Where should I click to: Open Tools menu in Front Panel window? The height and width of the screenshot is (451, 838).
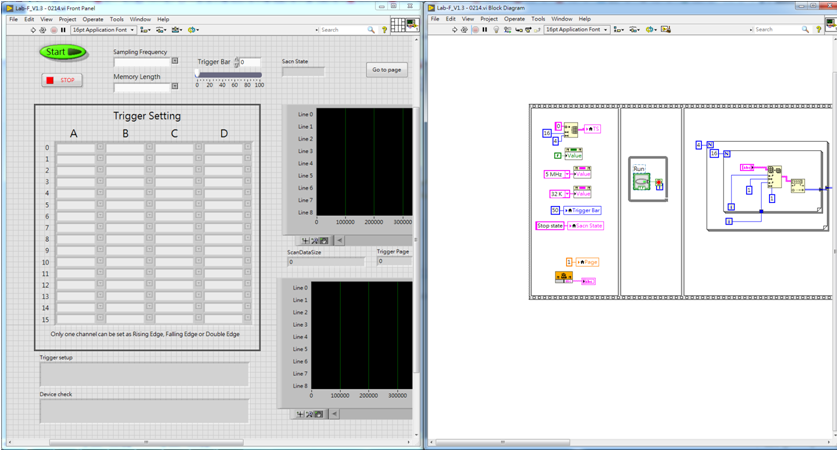(117, 19)
